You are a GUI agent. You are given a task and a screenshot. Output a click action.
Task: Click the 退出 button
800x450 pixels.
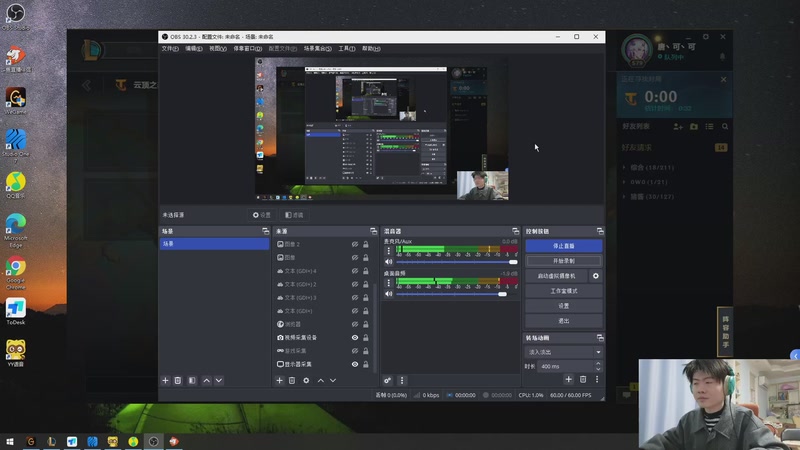coord(564,321)
